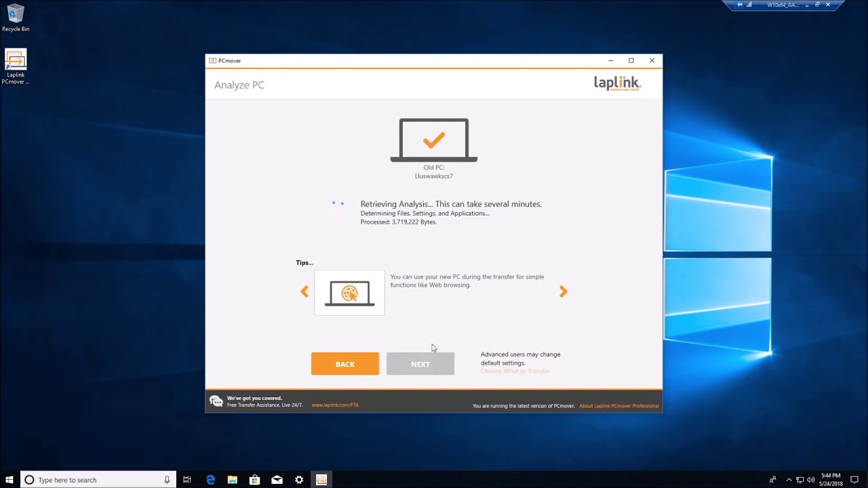Click the taskbar search box
This screenshot has height=488, width=868.
point(98,480)
